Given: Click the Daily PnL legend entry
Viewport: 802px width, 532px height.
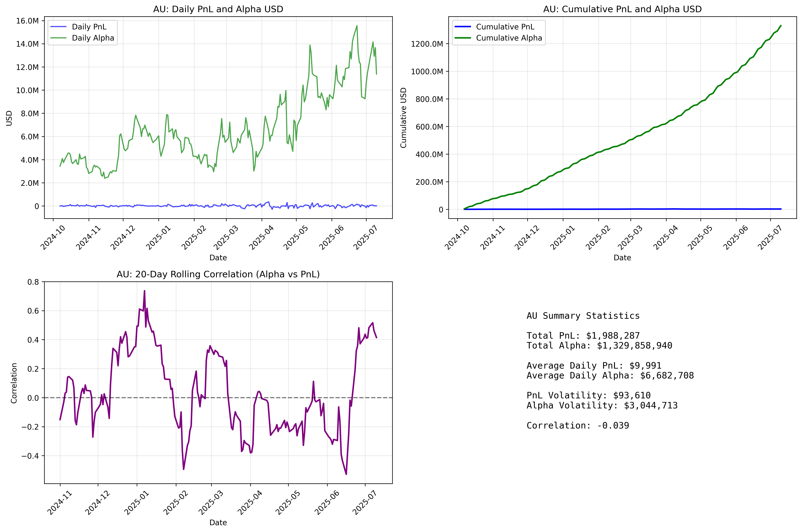Looking at the screenshot, I should coord(89,27).
